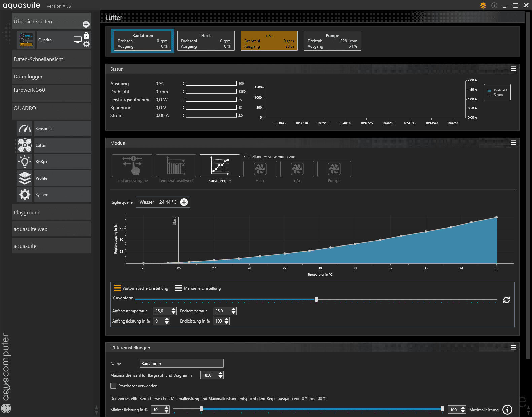The width and height of the screenshot is (532, 417).
Task: Open Status panel hamburger menu
Action: [513, 69]
